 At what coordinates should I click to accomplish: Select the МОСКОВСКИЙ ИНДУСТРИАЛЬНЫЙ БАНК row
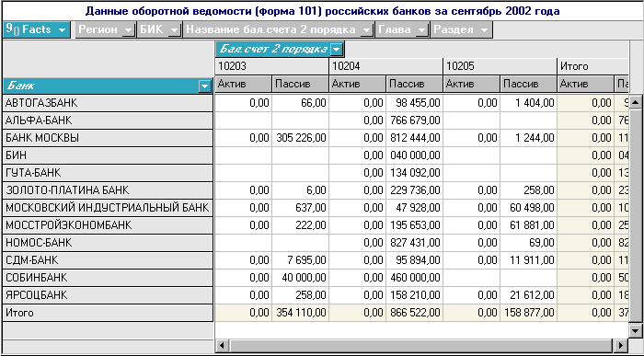108,207
